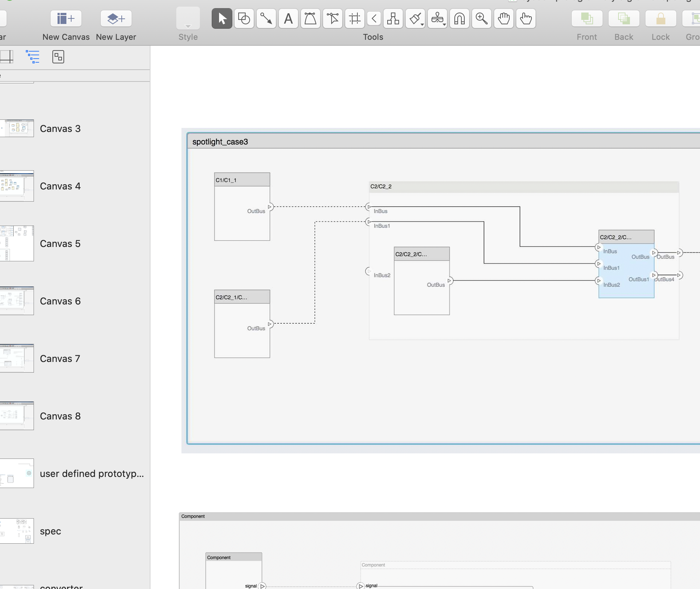The height and width of the screenshot is (589, 700).
Task: Activate the Line connection tool
Action: click(x=266, y=18)
